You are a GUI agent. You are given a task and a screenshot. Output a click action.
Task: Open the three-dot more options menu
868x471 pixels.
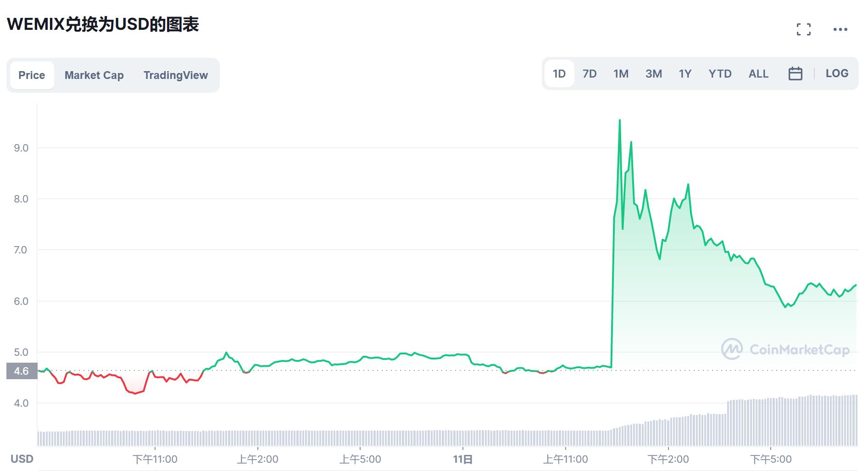[x=840, y=29]
